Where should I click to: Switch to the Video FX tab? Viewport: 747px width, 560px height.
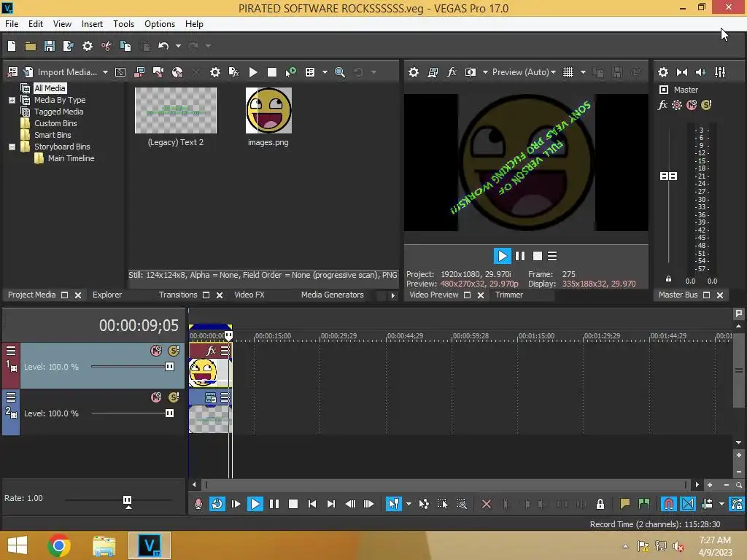coord(249,295)
